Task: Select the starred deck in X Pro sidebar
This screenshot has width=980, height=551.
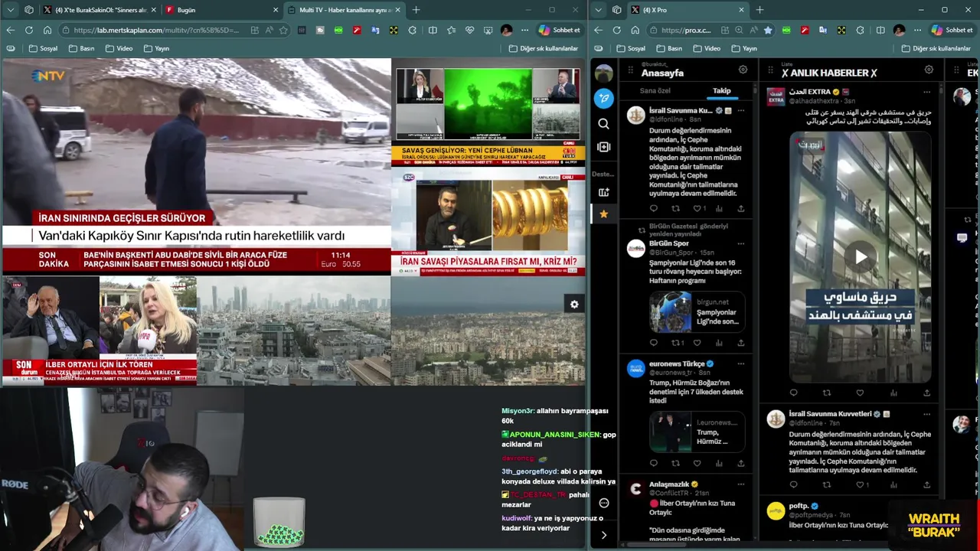Action: tap(603, 214)
